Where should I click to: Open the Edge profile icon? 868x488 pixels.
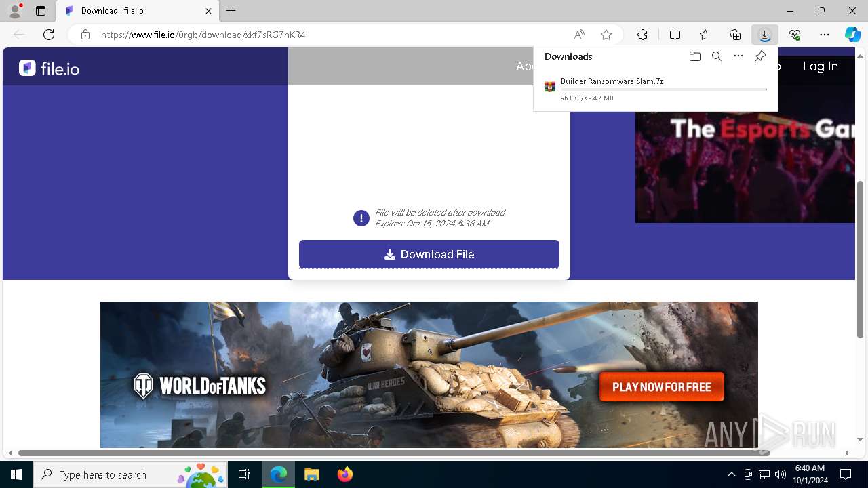pyautogui.click(x=15, y=11)
